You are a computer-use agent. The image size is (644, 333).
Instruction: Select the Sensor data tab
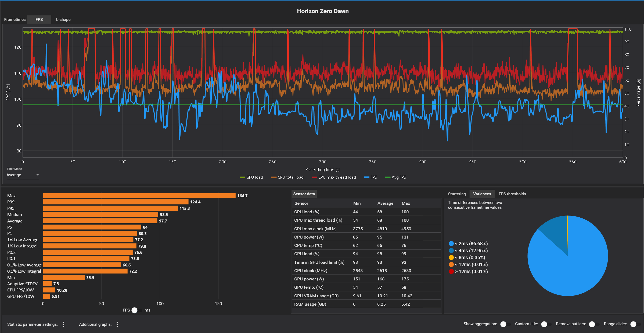tap(304, 194)
